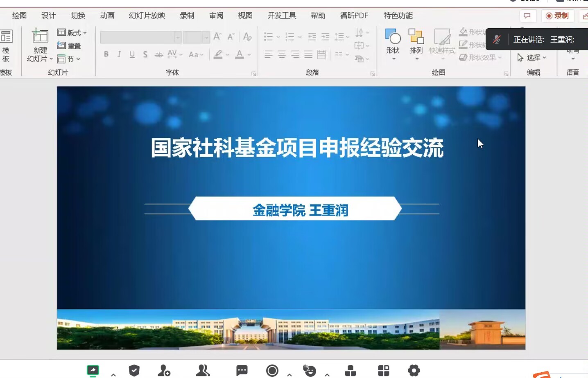The width and height of the screenshot is (588, 378).
Task: Toggle strikethrough formatting
Action: [x=159, y=54]
